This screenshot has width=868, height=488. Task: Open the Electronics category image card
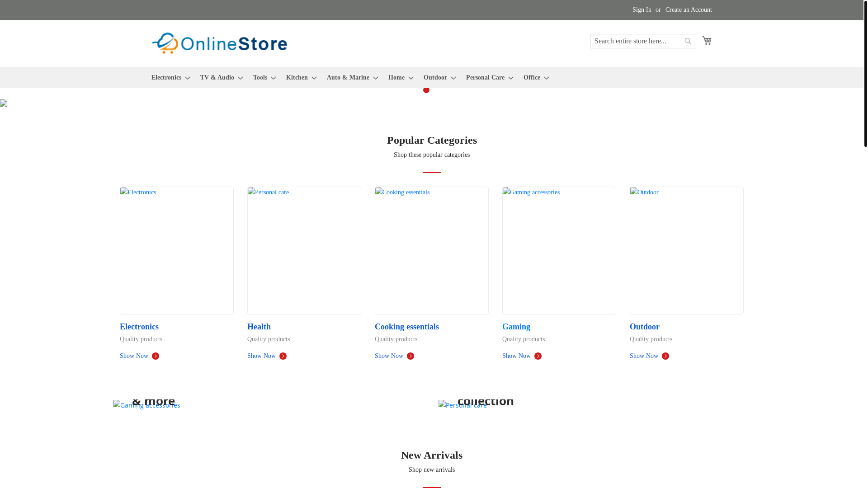(177, 250)
